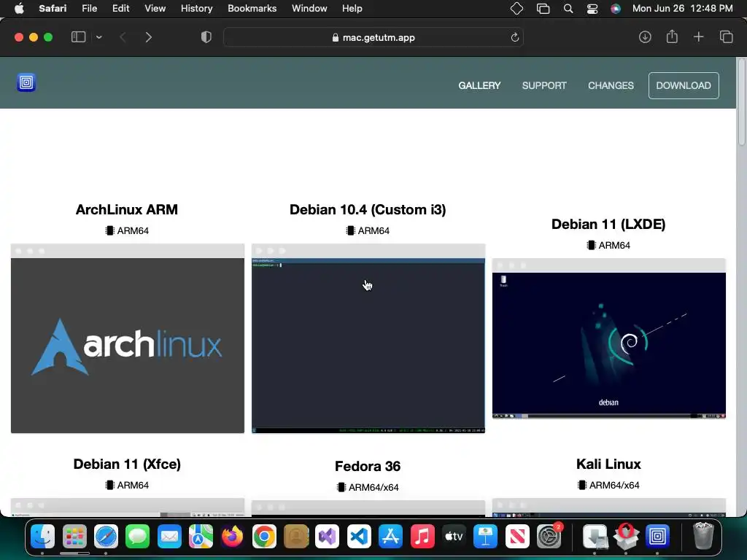
Task: Open the Apple menu
Action: 19,9
